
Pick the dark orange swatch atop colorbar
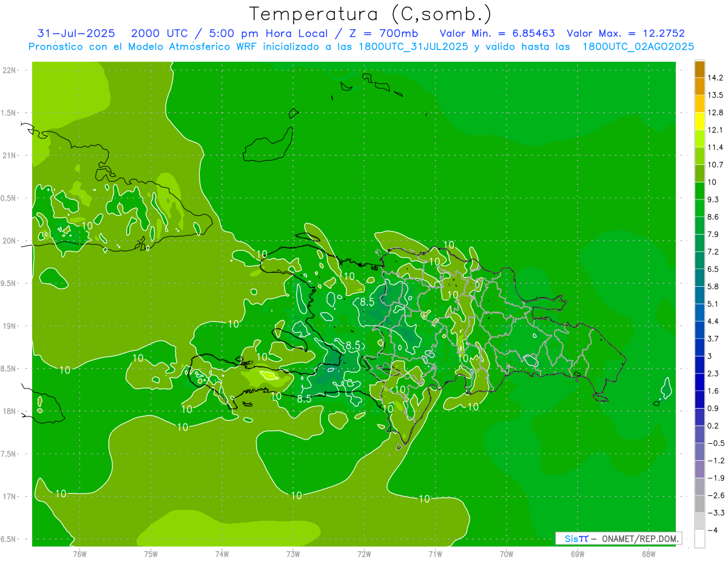coord(699,69)
